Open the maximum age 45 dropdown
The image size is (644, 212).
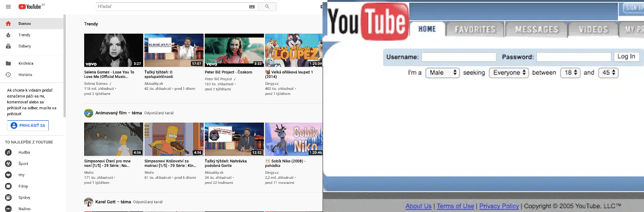coord(608,73)
